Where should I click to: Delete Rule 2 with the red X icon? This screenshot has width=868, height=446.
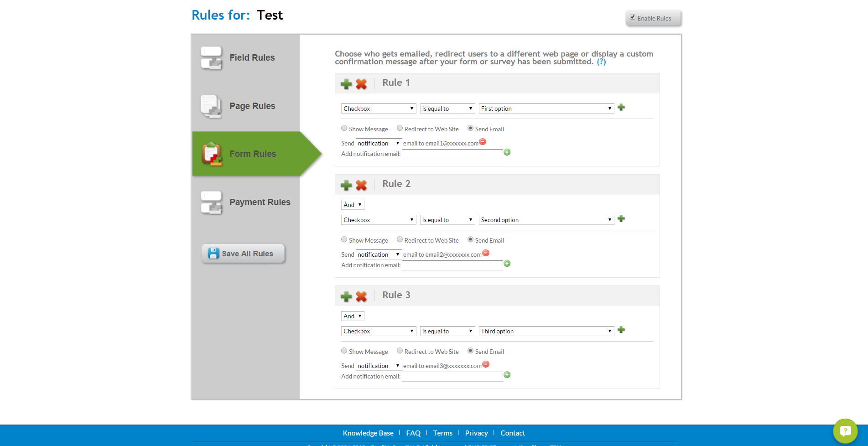pos(361,185)
